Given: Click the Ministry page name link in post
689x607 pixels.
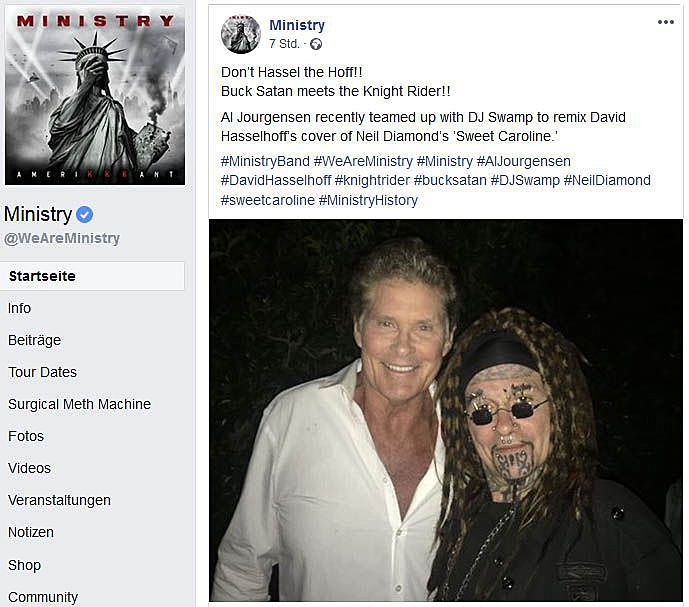Looking at the screenshot, I should click(297, 25).
